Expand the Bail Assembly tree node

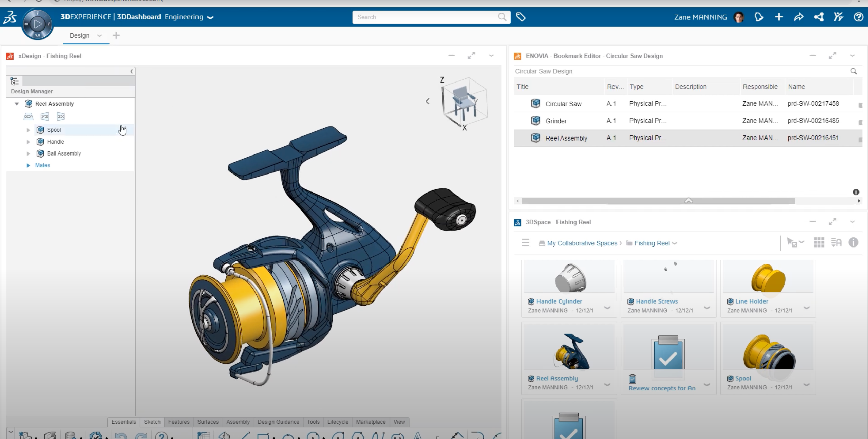pyautogui.click(x=29, y=153)
